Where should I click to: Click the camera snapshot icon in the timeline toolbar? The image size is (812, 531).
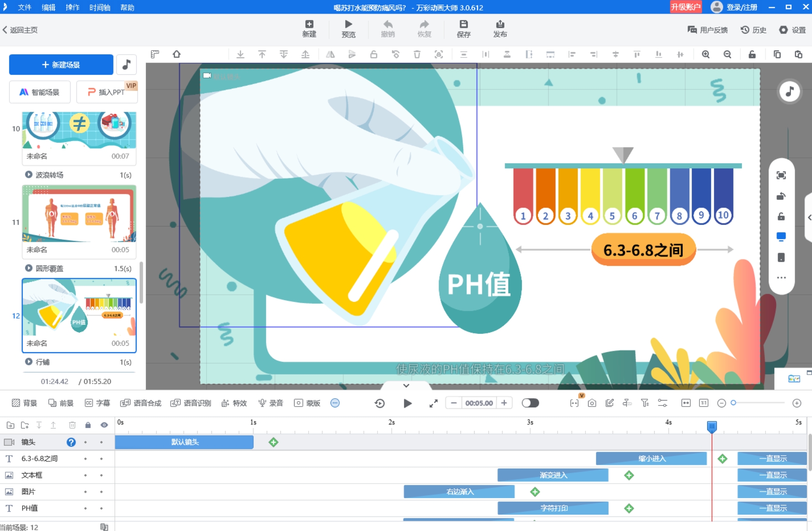pyautogui.click(x=592, y=403)
